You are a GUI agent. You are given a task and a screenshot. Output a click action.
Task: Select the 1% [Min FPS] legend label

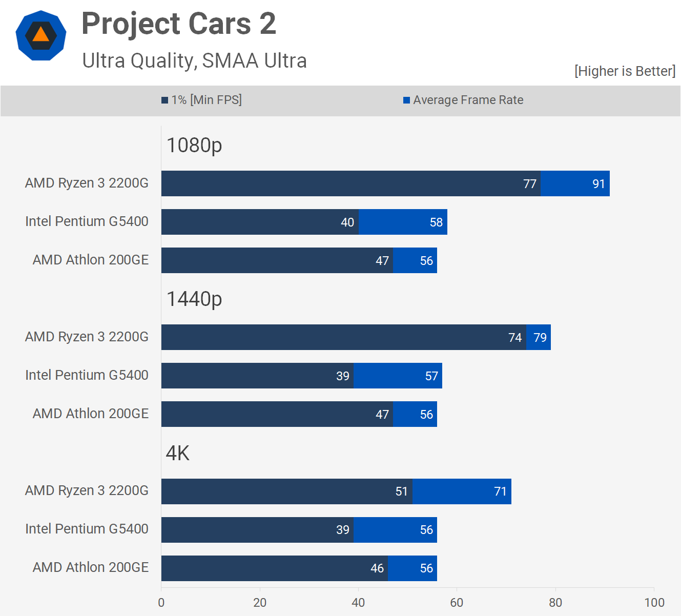pyautogui.click(x=207, y=100)
